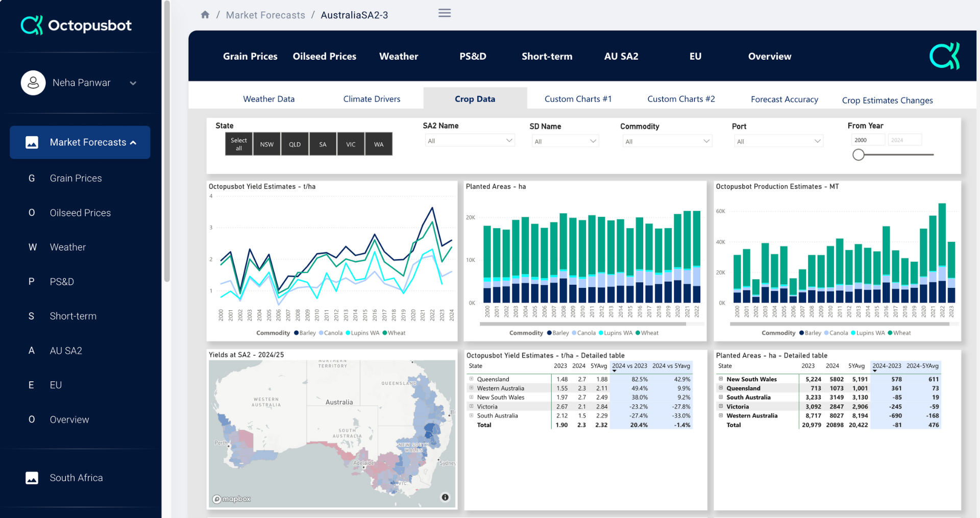Switch to the Weather Data tab
The height and width of the screenshot is (518, 980).
point(269,99)
